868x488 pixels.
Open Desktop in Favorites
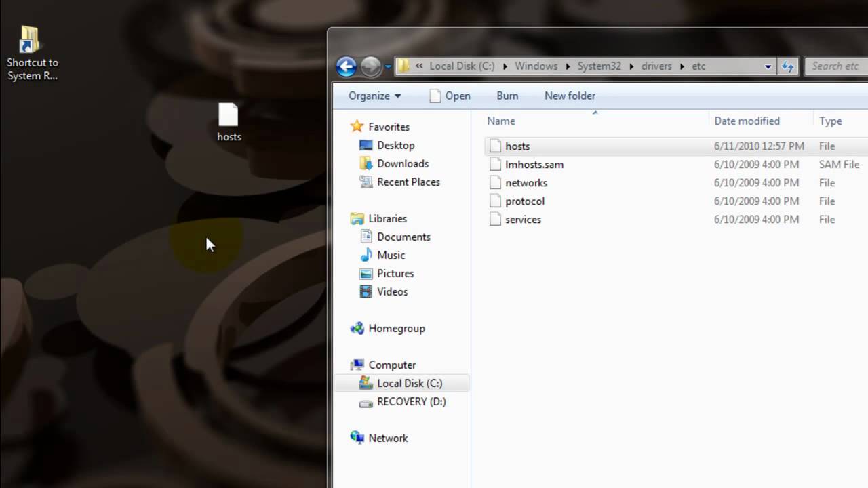tap(395, 145)
